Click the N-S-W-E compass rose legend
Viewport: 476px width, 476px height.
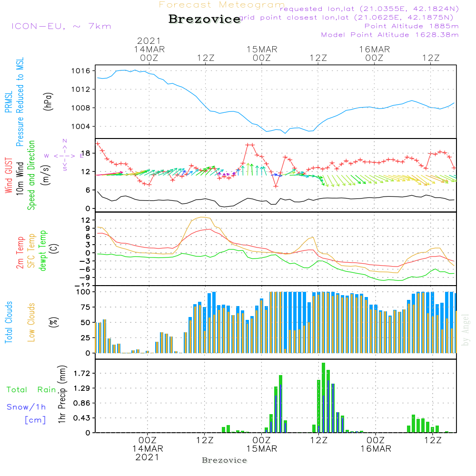point(65,155)
